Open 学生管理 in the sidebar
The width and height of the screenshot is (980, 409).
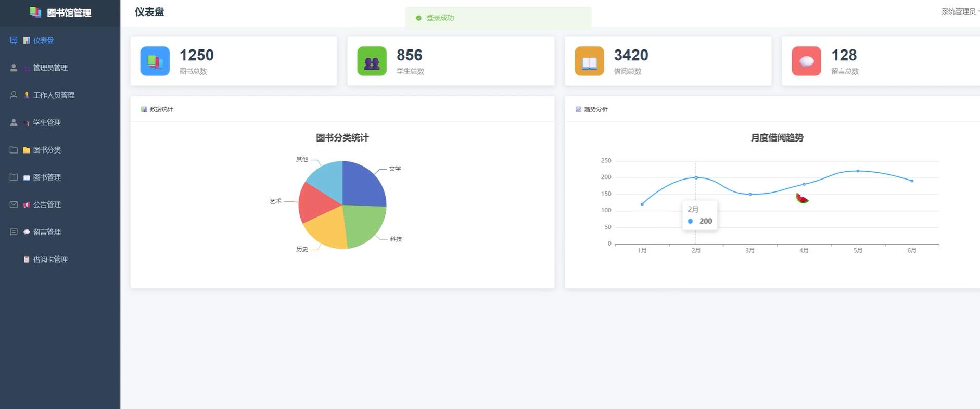coord(60,122)
